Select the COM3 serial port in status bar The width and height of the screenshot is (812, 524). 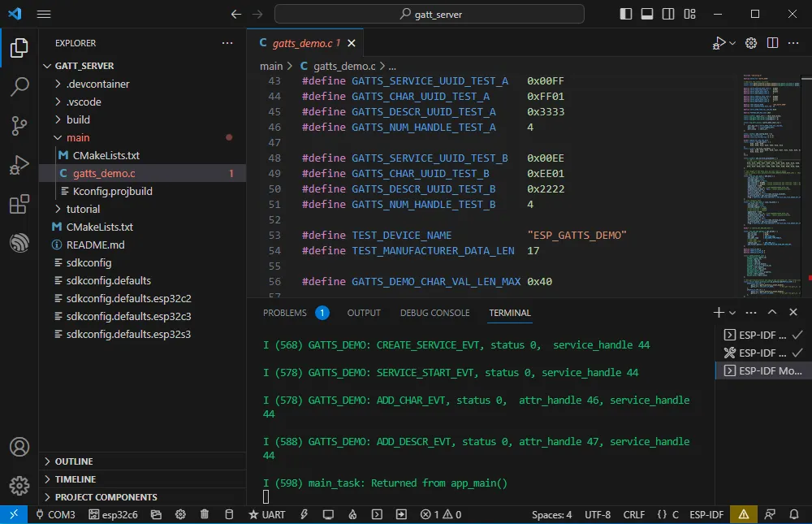click(x=54, y=514)
